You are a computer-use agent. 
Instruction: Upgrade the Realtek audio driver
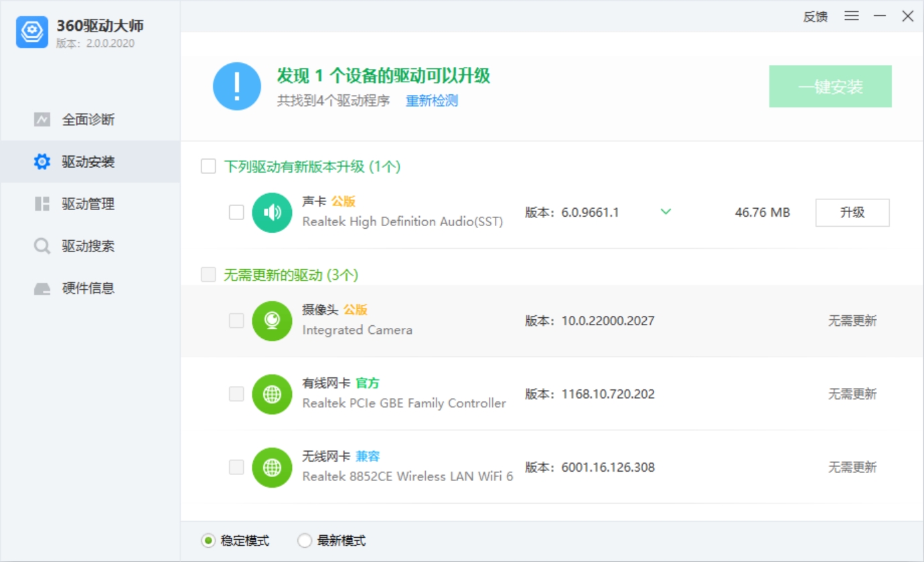click(852, 212)
